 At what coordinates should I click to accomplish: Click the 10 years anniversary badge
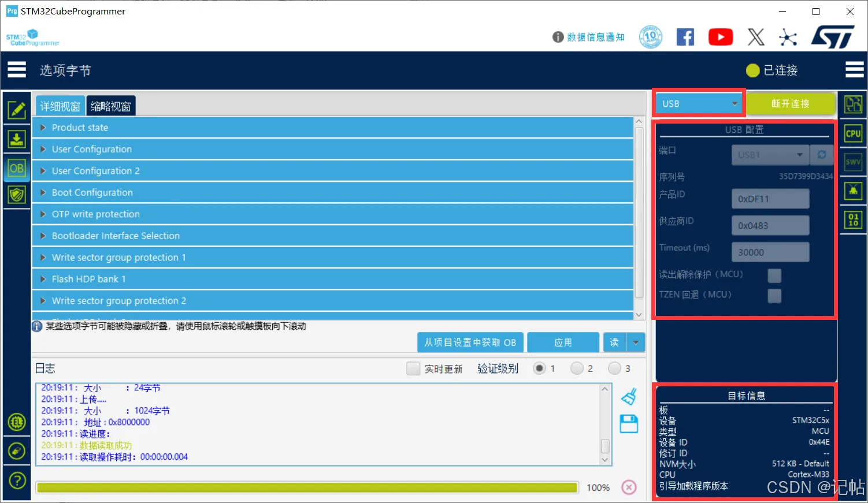[x=651, y=37]
